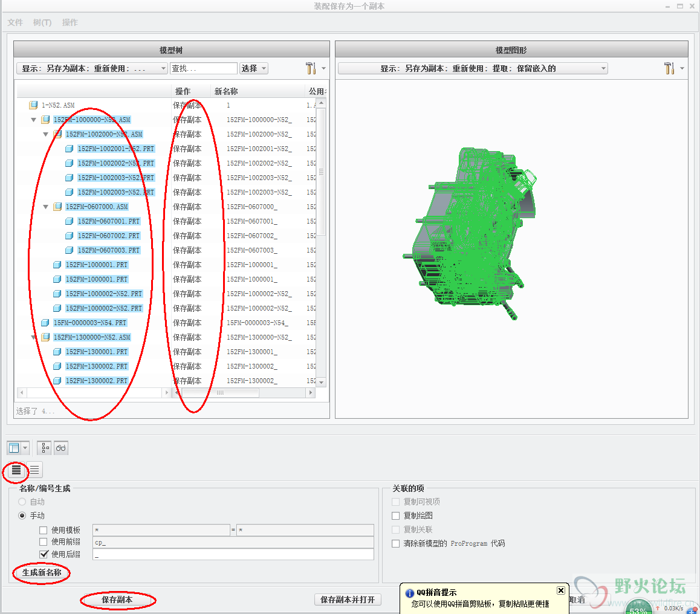Click the model tree scroll-down arrow
Image resolution: width=700 pixels, height=614 pixels.
(x=322, y=383)
